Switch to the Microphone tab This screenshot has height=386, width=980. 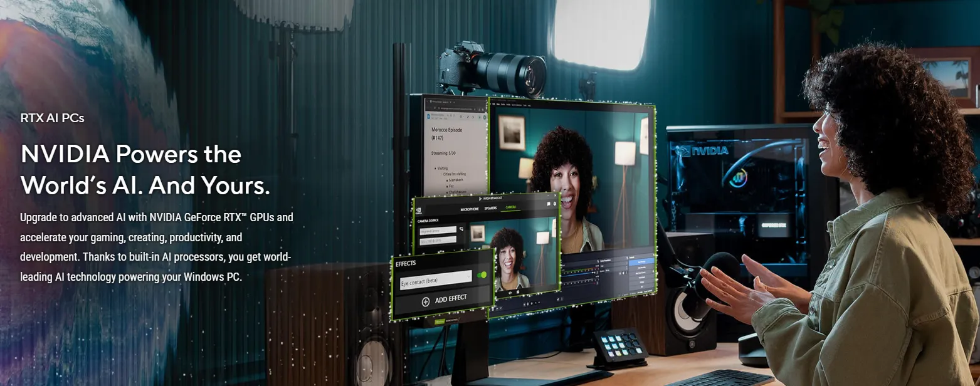pos(470,209)
